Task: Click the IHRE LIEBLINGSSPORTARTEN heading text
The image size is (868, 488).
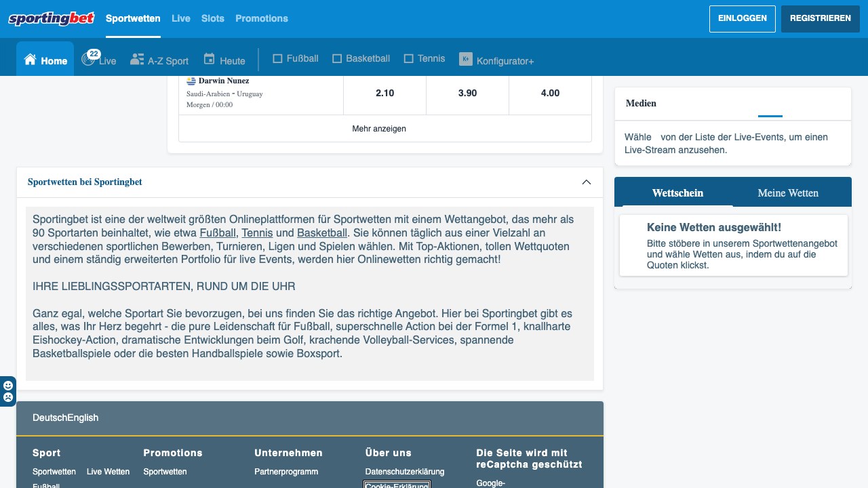Action: (164, 287)
